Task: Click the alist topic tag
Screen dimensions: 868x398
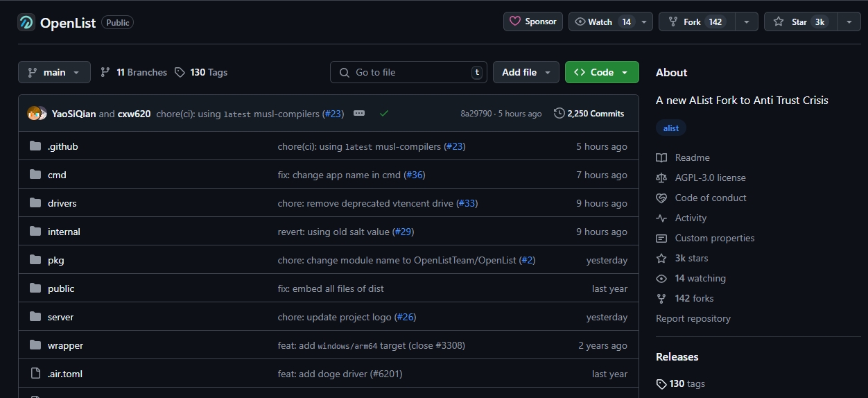Action: click(670, 128)
